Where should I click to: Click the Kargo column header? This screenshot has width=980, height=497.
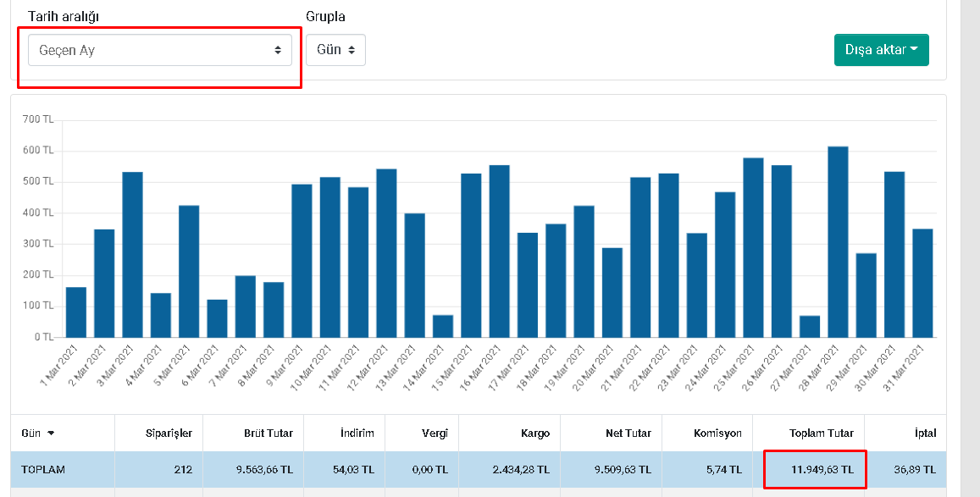(535, 433)
